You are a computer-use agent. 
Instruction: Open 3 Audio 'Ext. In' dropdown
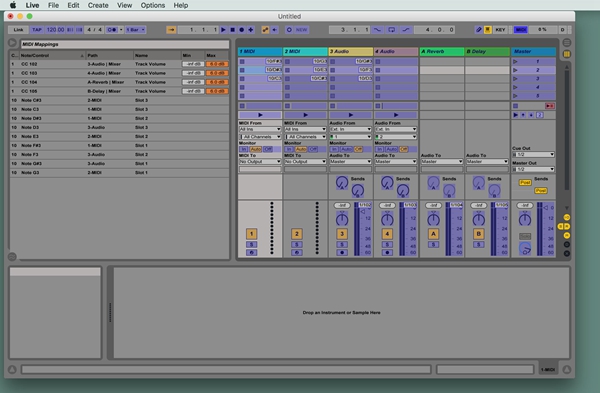click(x=351, y=129)
